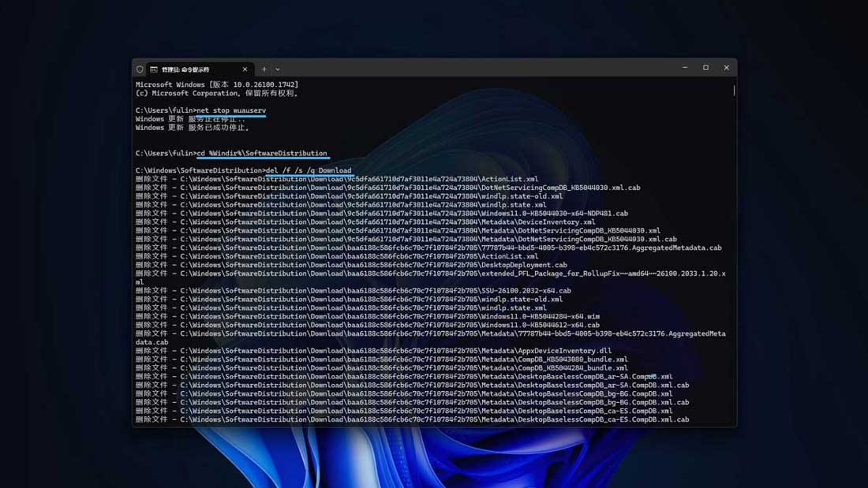Open the new-tab profile dropdown chevron
Viewport: 868px width, 488px height.
[x=279, y=68]
